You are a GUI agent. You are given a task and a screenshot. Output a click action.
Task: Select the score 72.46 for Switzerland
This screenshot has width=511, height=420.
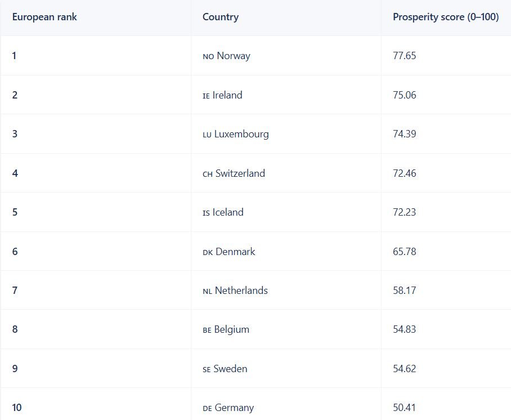[x=404, y=173]
